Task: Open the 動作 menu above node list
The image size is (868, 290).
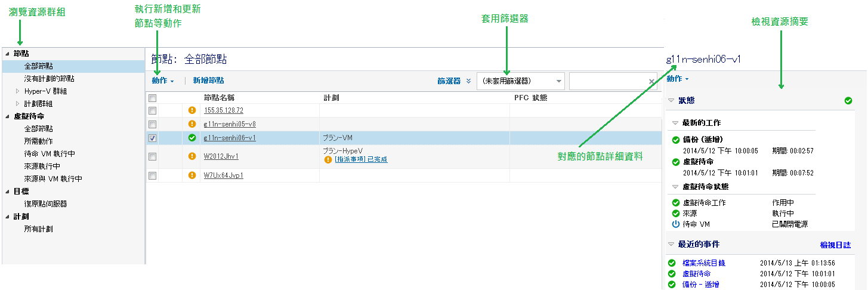Action: (x=162, y=81)
